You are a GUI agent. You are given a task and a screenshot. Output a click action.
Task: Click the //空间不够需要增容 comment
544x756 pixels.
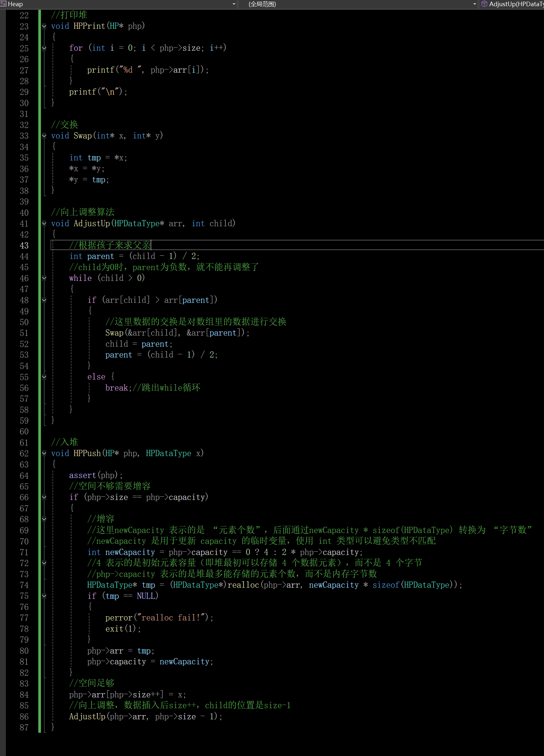[110, 486]
